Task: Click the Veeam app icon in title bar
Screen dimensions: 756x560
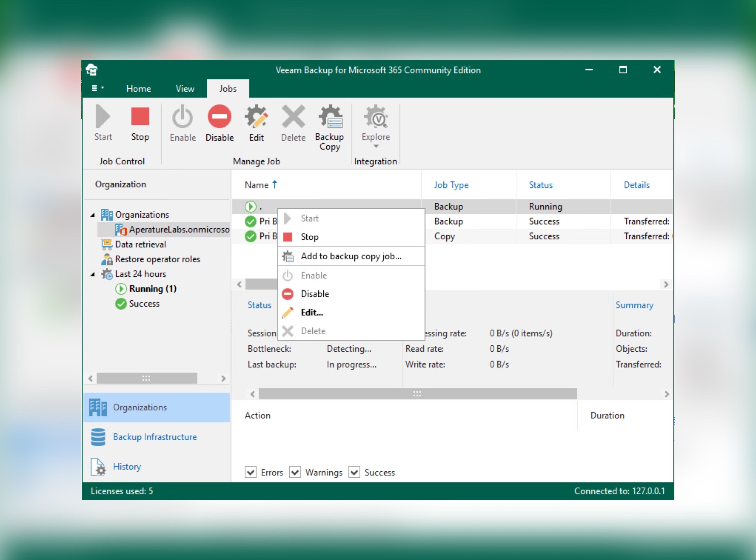Action: pyautogui.click(x=92, y=69)
